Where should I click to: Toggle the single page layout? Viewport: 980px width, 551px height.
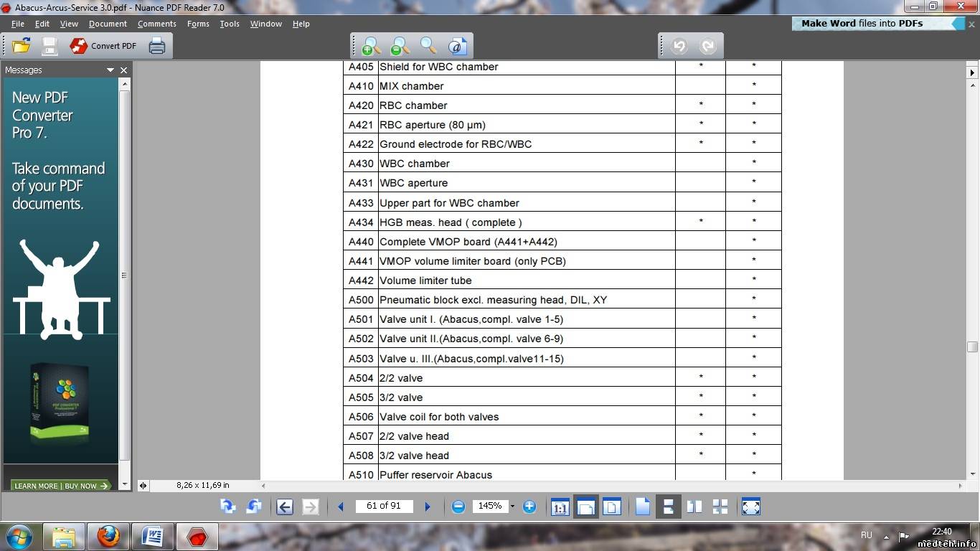click(642, 507)
